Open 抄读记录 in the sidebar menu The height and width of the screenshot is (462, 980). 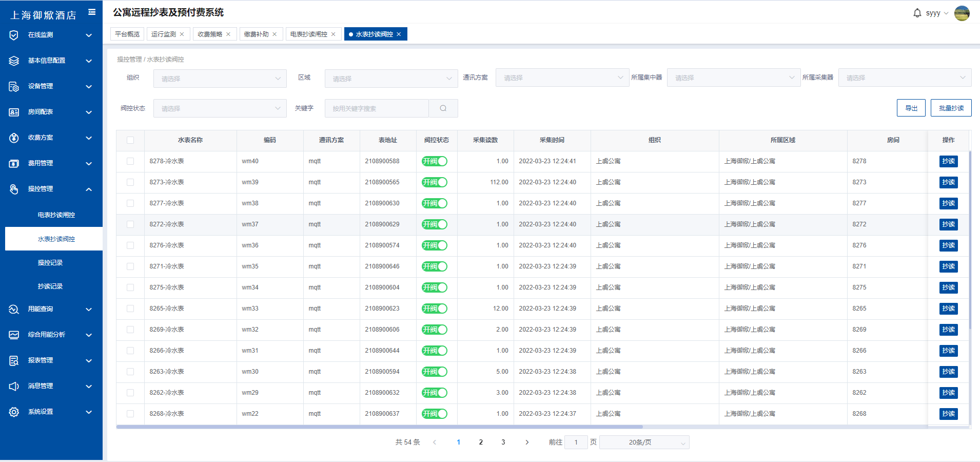coord(50,286)
